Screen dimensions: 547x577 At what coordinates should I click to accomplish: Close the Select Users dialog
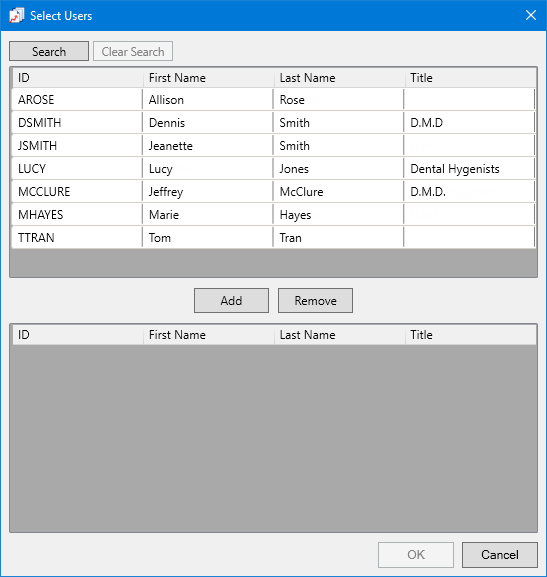coord(530,15)
